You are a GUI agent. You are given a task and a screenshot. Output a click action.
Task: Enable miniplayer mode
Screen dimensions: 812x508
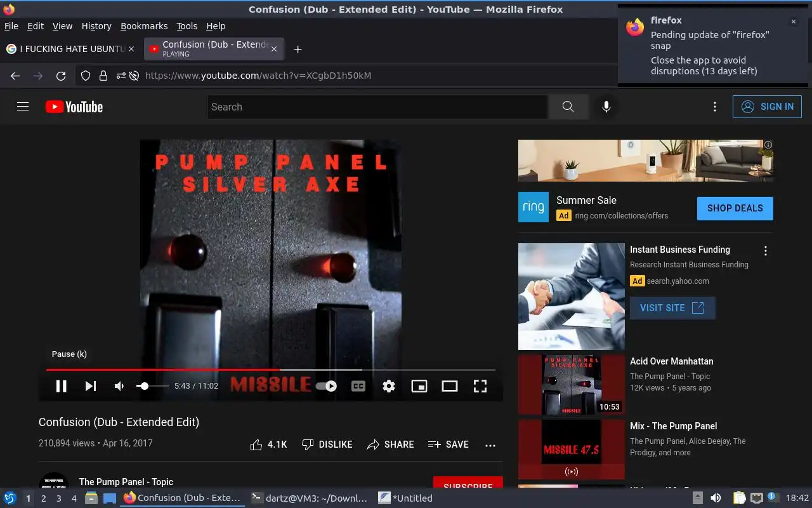click(419, 385)
